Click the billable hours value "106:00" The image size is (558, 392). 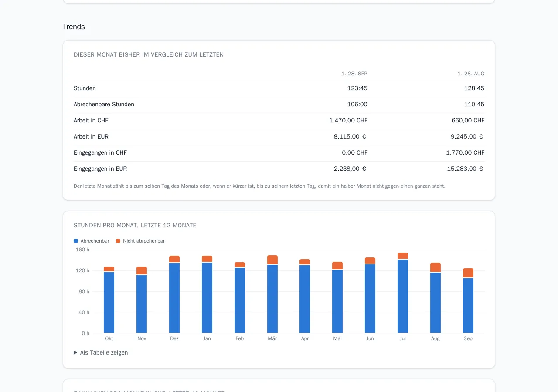point(357,105)
